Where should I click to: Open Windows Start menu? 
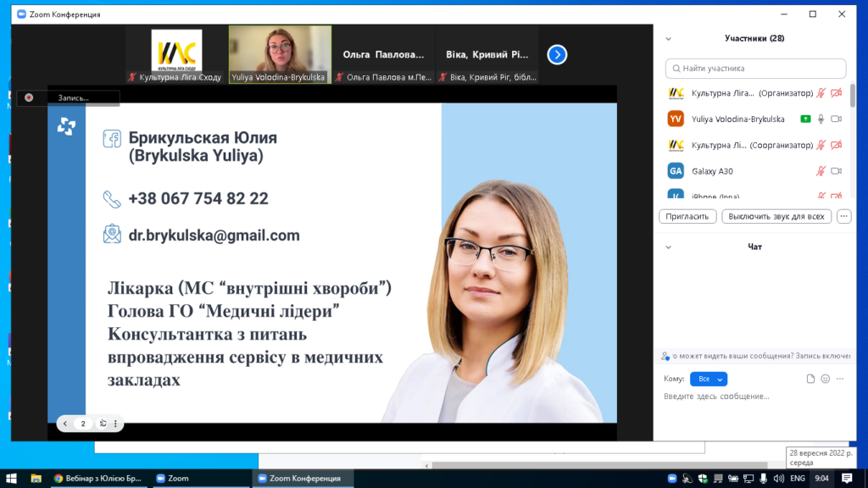11,479
